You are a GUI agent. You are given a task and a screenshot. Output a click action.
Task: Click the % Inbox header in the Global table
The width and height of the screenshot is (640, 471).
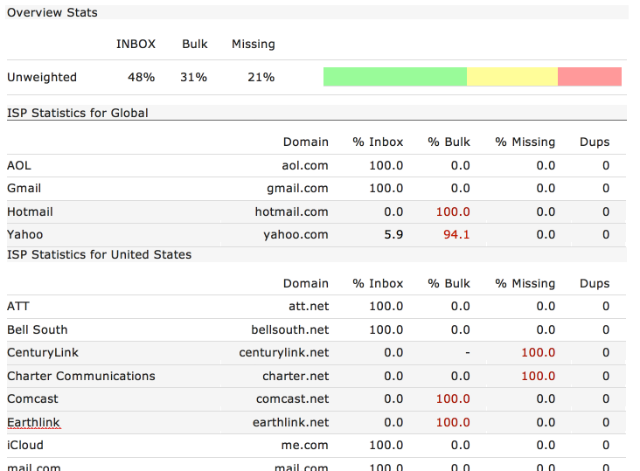point(378,142)
